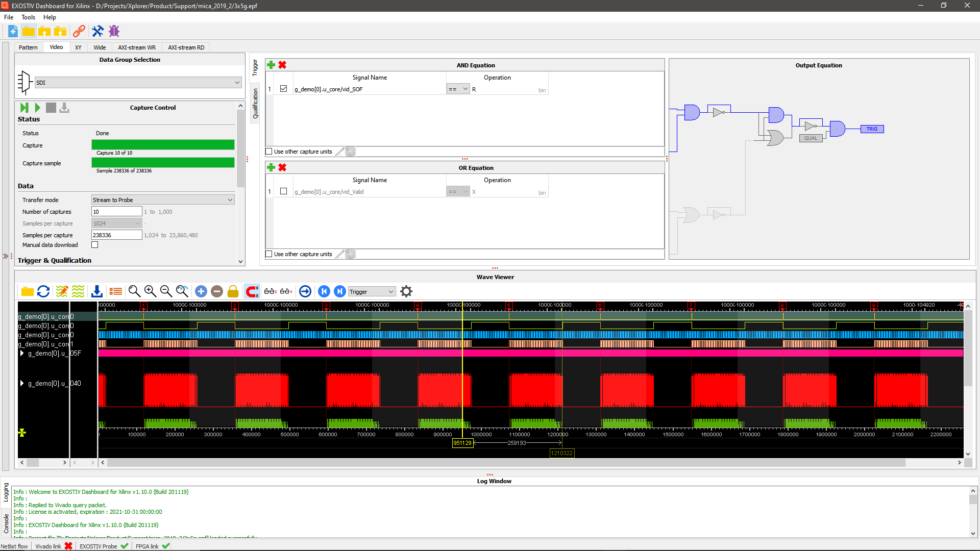Screen dimensions: 980x551
Task: Toggle the yellow padlock lock icon
Action: [x=233, y=291]
